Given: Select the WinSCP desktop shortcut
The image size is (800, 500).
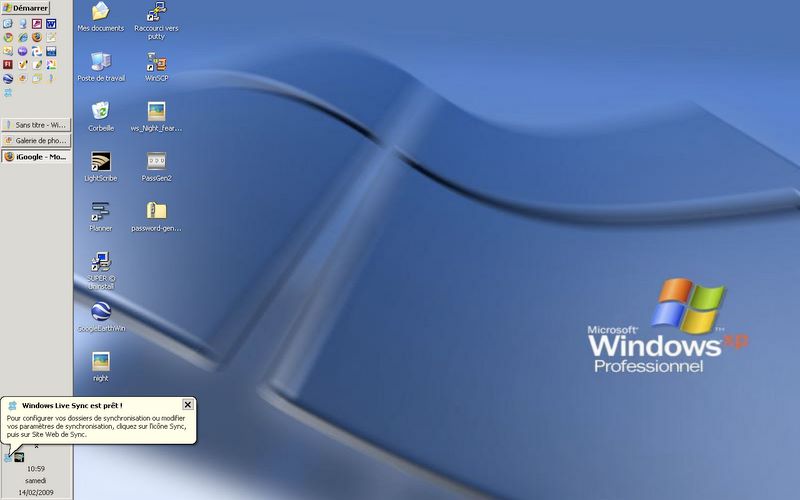Looking at the screenshot, I should [x=156, y=67].
